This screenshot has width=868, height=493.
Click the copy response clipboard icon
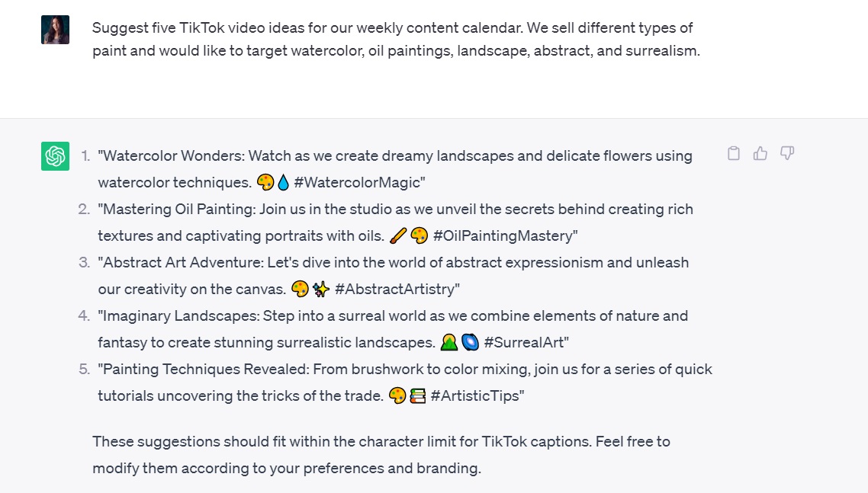734,154
